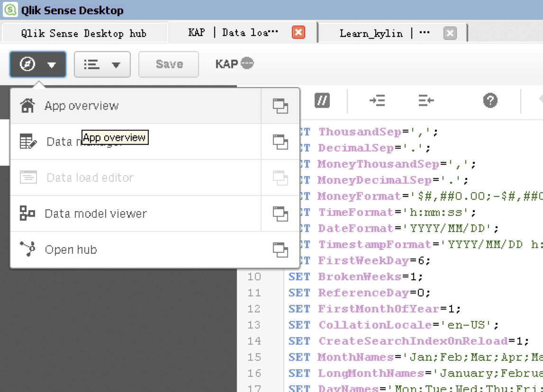Expand the list menu dropdown
The image size is (543, 392).
pos(102,64)
